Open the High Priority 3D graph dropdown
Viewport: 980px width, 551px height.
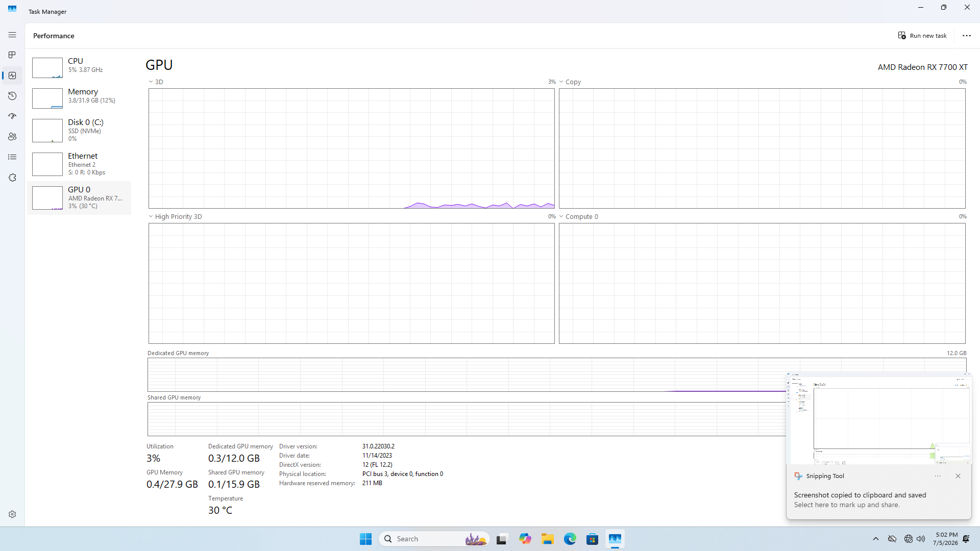click(175, 216)
